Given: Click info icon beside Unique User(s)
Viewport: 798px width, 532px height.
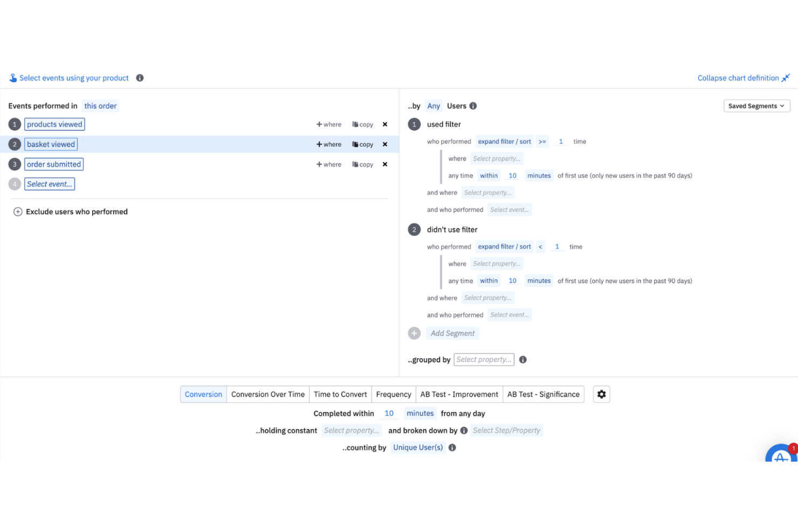Looking at the screenshot, I should click(x=452, y=447).
